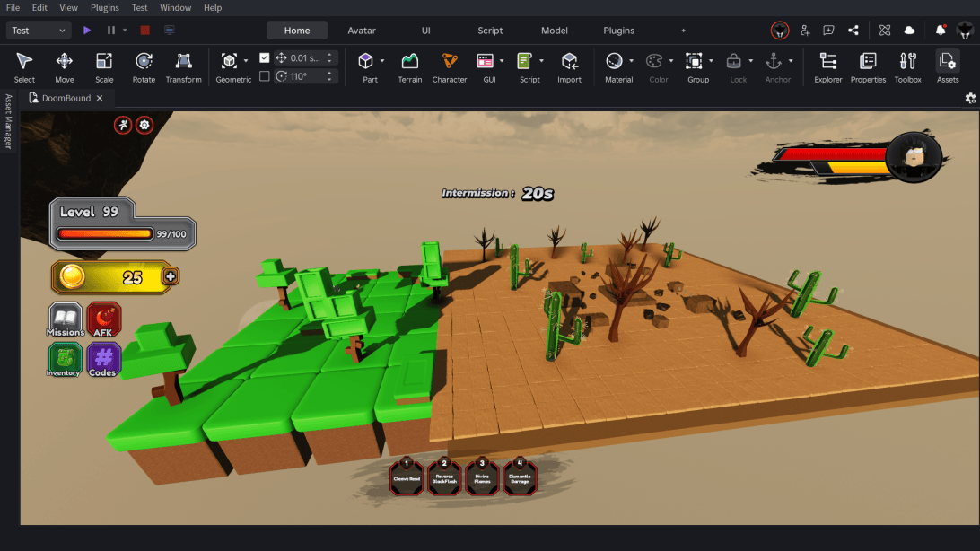Select the Cleave Rend ability slot
The width and height of the screenshot is (980, 551).
(x=407, y=478)
